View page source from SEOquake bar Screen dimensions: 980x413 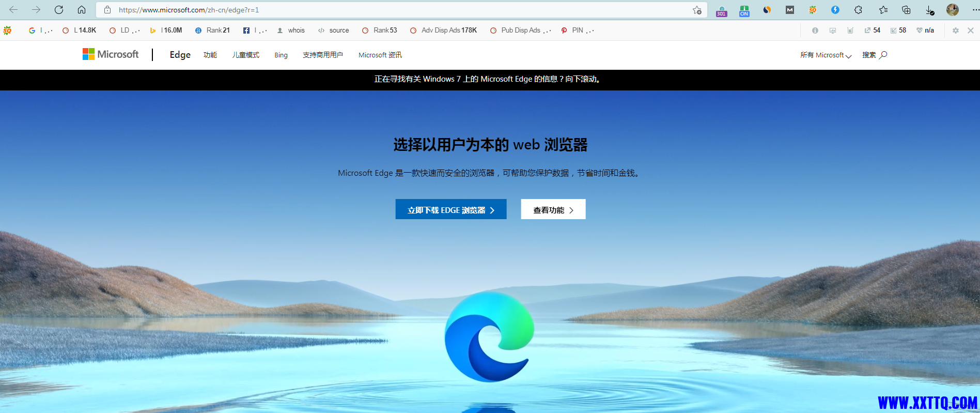(x=334, y=30)
